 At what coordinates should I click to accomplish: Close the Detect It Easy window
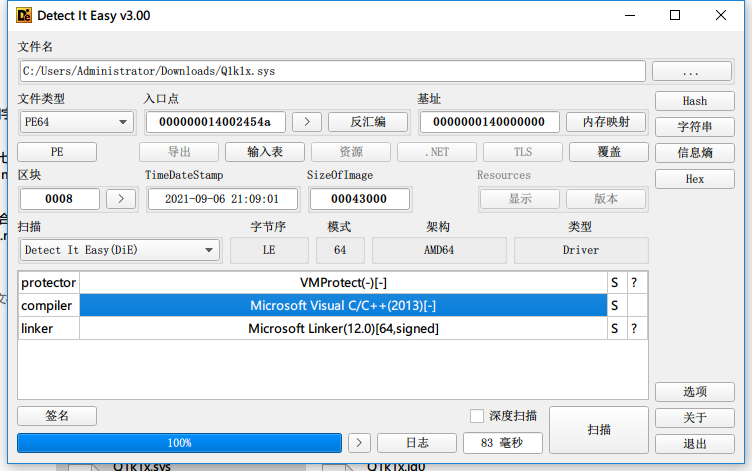[720, 15]
